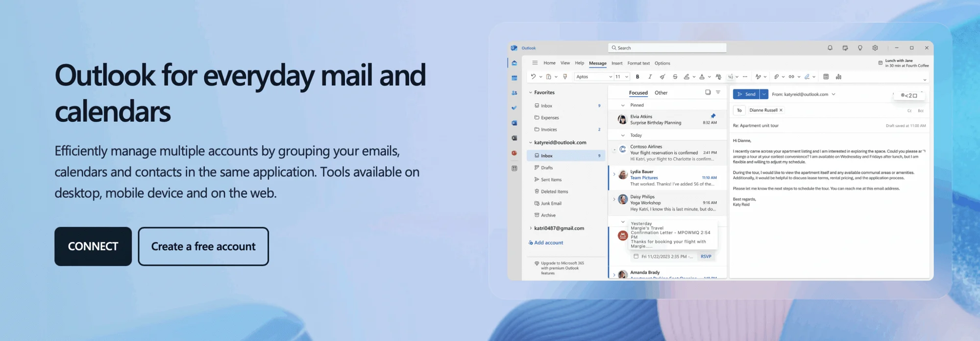Screen dimensions: 980x341
Task: Click the select mode checkbox icon above messages
Action: pyautogui.click(x=708, y=92)
